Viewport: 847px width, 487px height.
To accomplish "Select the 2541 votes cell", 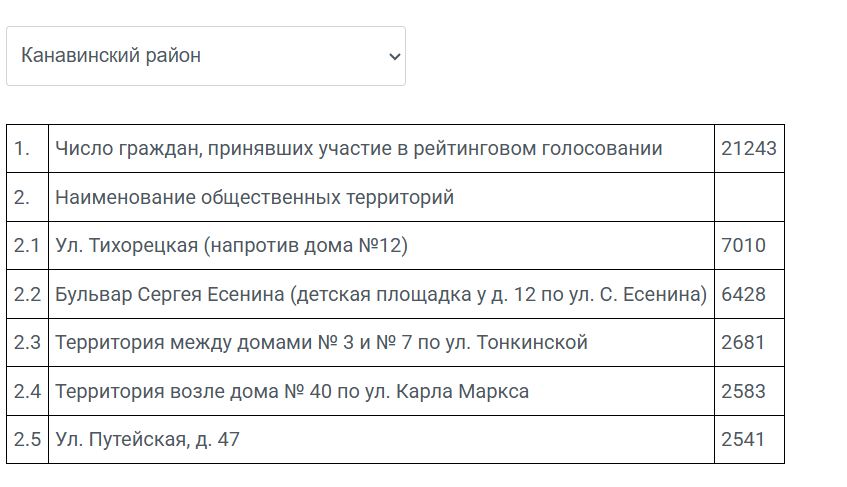I will click(749, 439).
